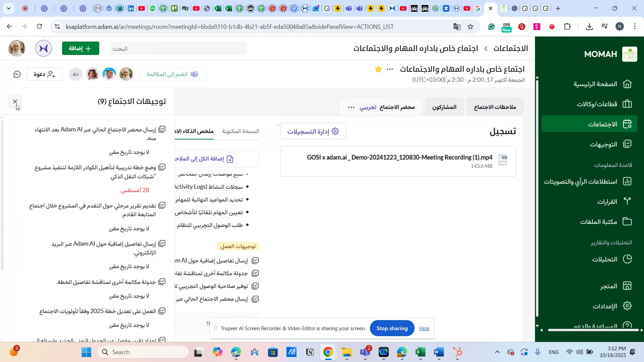Expand the 6+ participants avatar group

click(75, 74)
